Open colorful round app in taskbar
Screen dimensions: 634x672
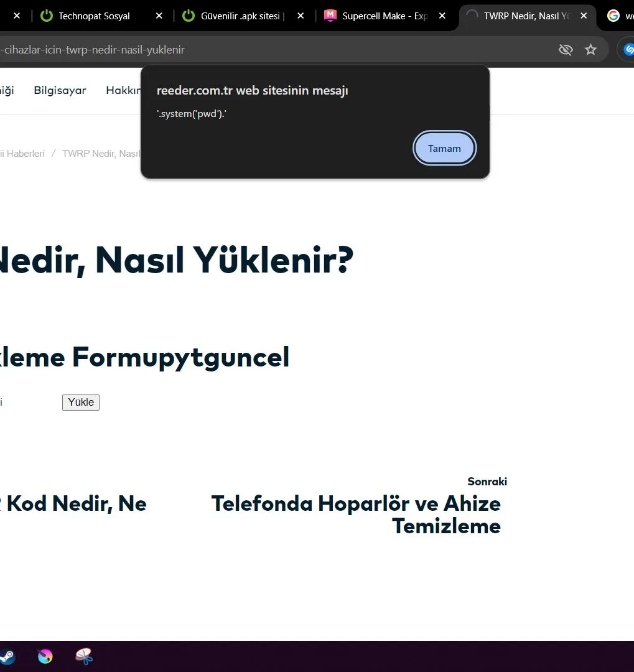pos(45,656)
